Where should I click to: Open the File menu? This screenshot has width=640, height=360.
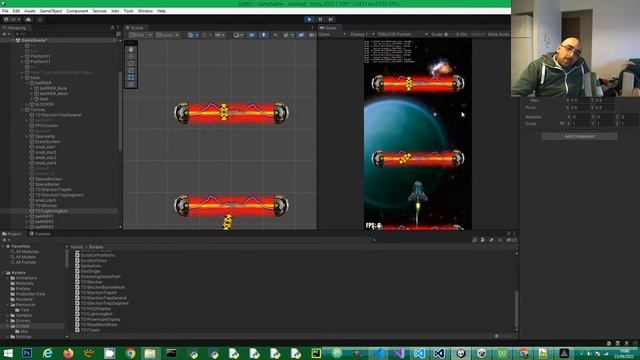5,11
